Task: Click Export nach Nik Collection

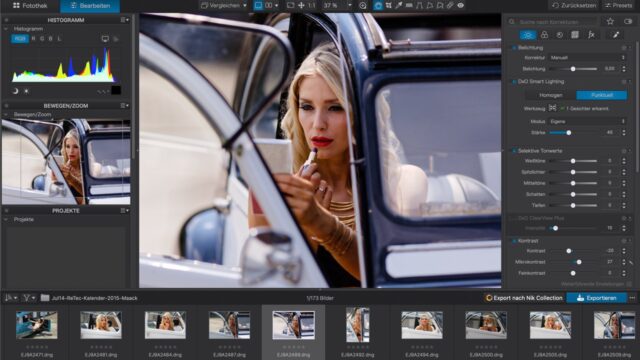Action: point(524,298)
